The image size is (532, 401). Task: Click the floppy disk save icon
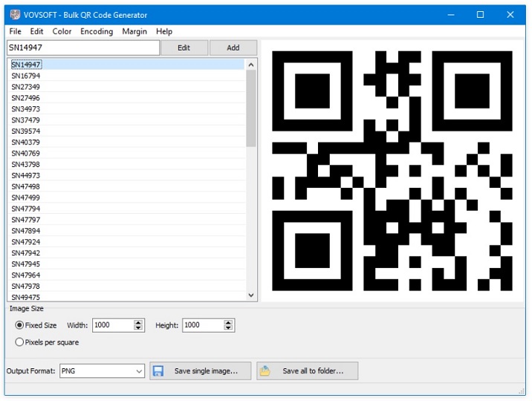(x=158, y=371)
